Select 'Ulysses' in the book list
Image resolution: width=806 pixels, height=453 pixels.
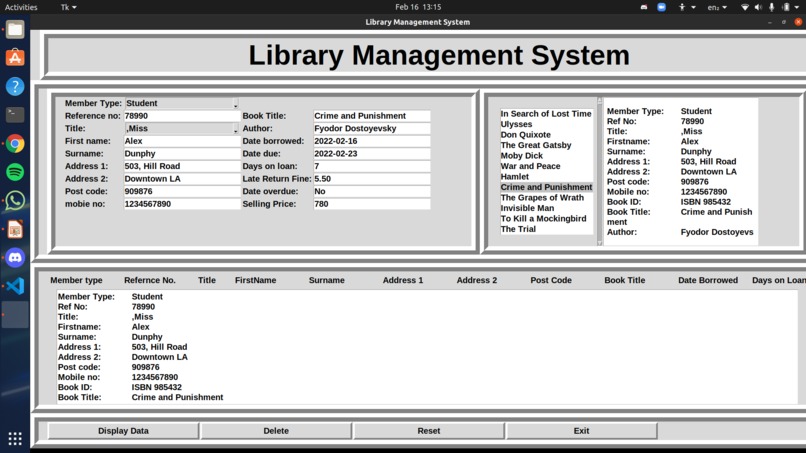click(x=516, y=124)
